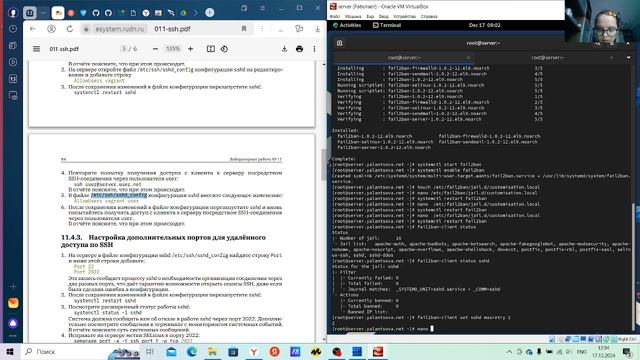Image resolution: width=640 pixels, height=360 pixels.
Task: Go back in the browser
Action: pyautogui.click(x=33, y=29)
